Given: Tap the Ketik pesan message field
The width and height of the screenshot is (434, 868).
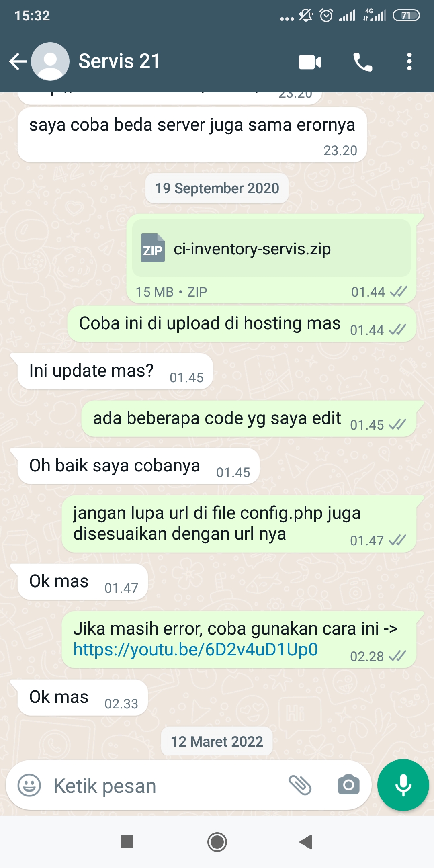Looking at the screenshot, I should [x=165, y=786].
